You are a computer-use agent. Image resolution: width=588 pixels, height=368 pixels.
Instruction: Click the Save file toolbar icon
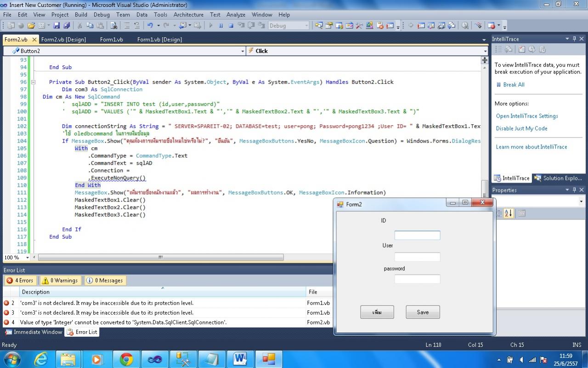57,26
